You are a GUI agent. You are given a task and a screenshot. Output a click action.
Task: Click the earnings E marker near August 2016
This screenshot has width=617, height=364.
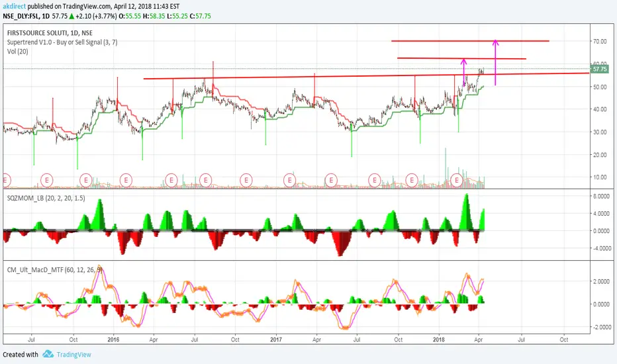(205, 180)
